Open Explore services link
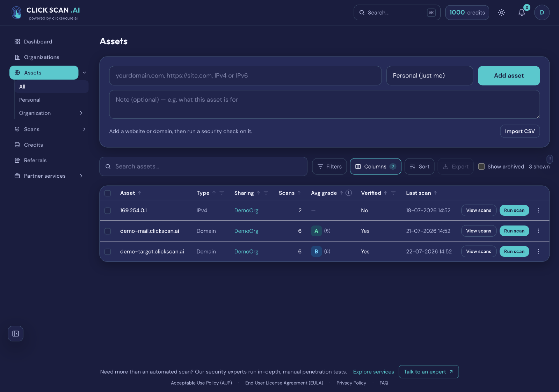This screenshot has height=392, width=559. (373, 372)
